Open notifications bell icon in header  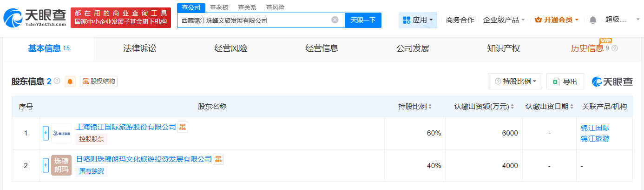[593, 20]
